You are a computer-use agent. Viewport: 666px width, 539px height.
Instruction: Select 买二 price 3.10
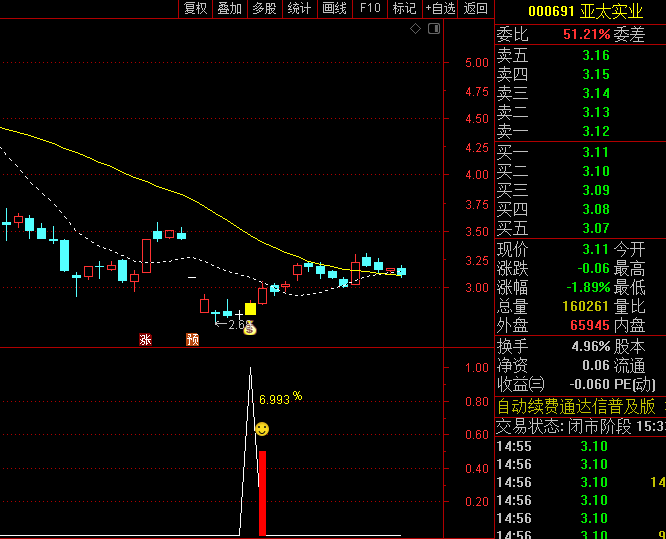pyautogui.click(x=596, y=171)
